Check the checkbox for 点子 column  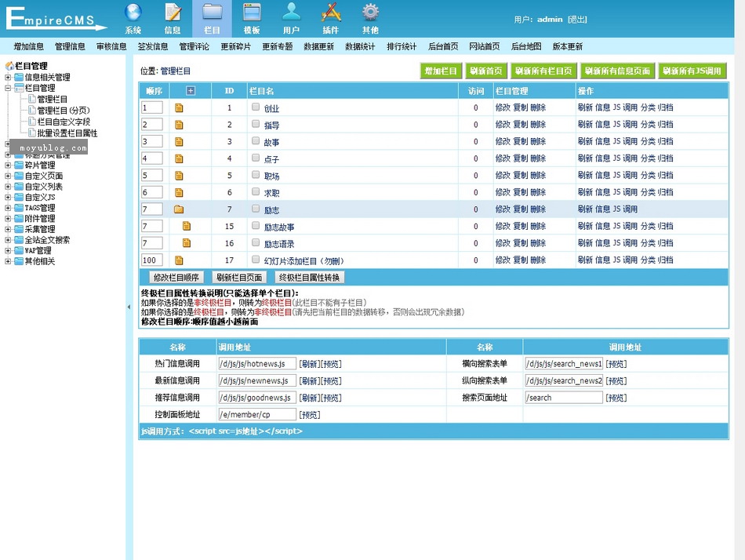(256, 158)
